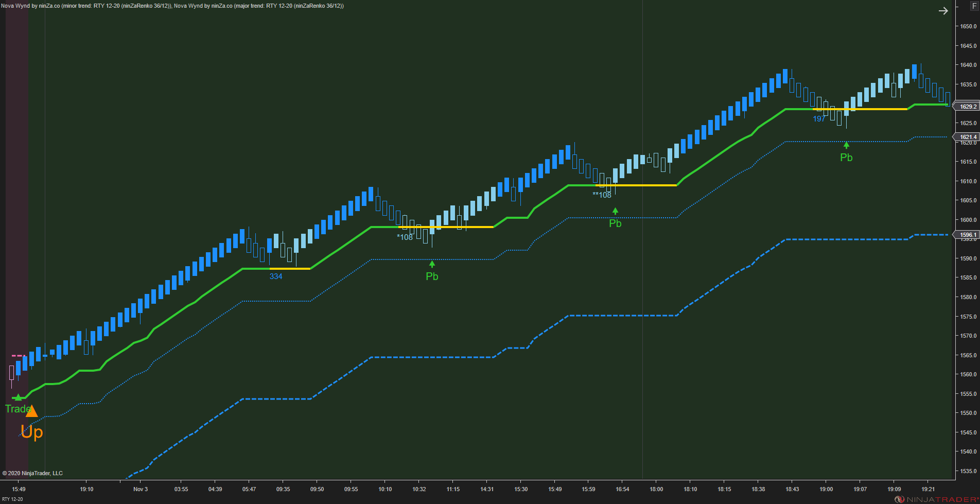Click the jump-to-latest-bar arrow icon
This screenshot has height=504, width=980.
click(x=943, y=10)
